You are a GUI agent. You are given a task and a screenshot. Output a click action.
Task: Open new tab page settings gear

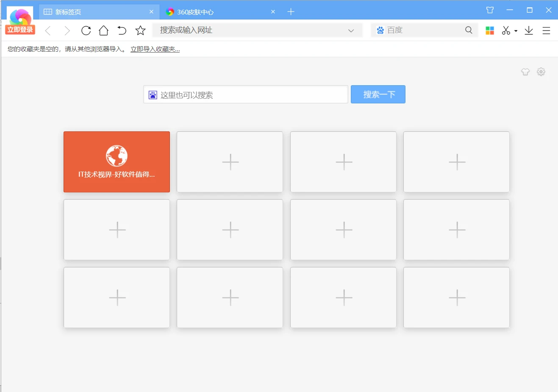[541, 72]
